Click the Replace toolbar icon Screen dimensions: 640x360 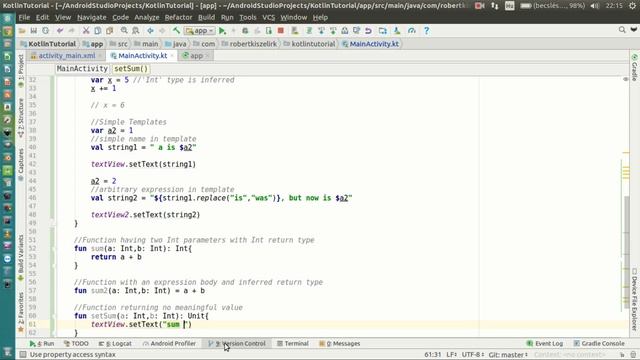click(x=136, y=31)
